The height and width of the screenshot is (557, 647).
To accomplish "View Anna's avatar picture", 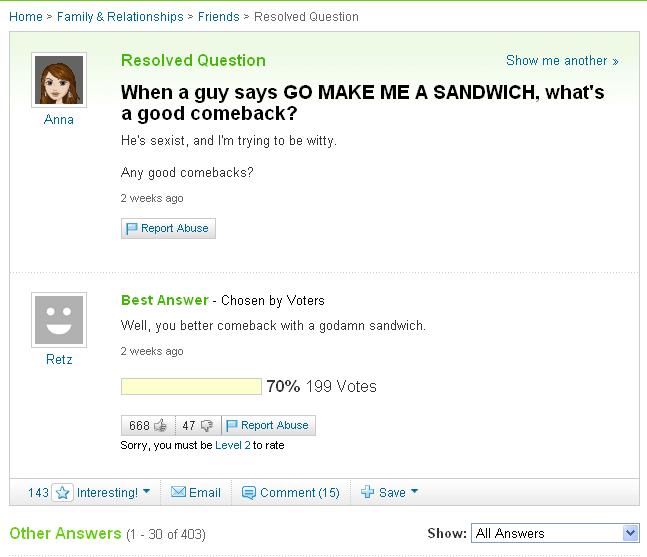I will [59, 79].
